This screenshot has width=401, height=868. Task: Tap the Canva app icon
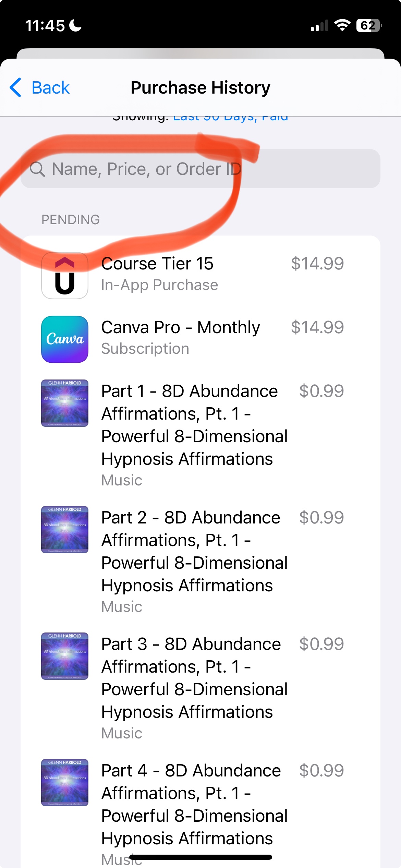pos(65,339)
